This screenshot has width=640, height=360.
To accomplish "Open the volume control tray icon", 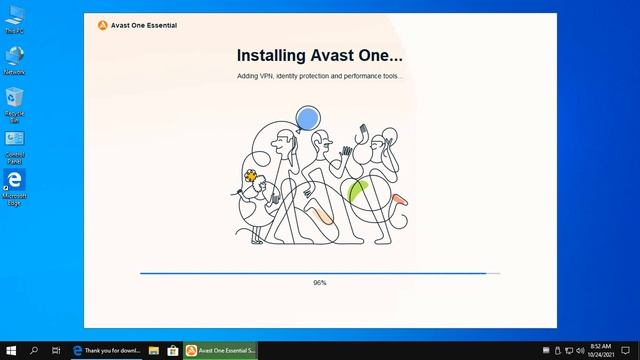I will [x=580, y=350].
